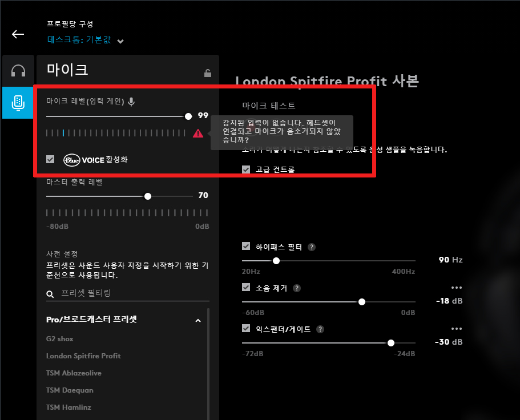Click the 사전 설정 heading
Screen dimensions: 520x420
tap(62, 255)
